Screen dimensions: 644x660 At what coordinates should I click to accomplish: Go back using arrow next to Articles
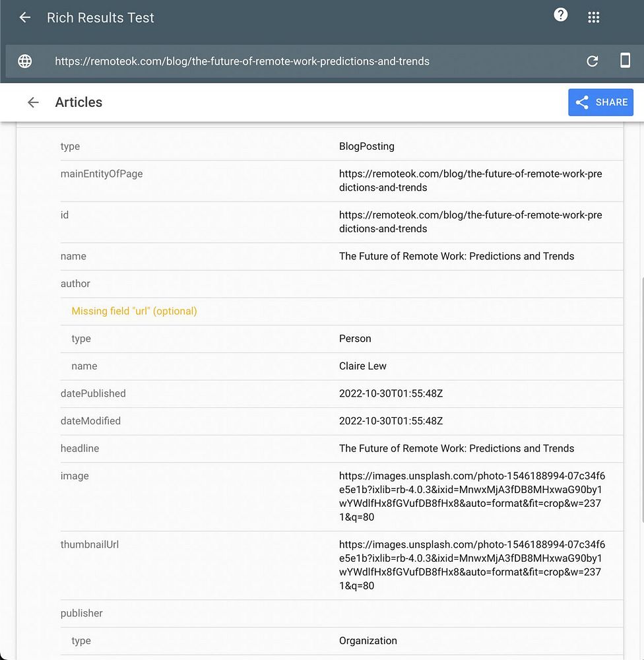point(33,102)
